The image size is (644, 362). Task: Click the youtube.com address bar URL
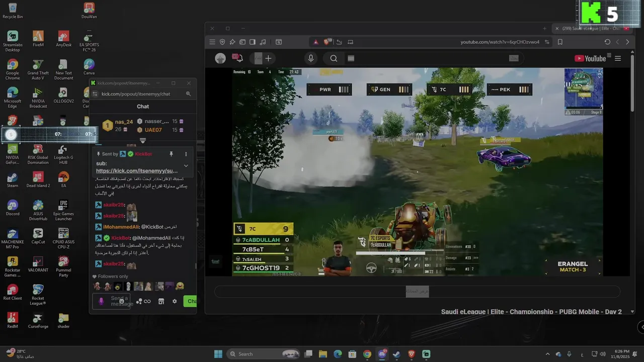pyautogui.click(x=500, y=42)
